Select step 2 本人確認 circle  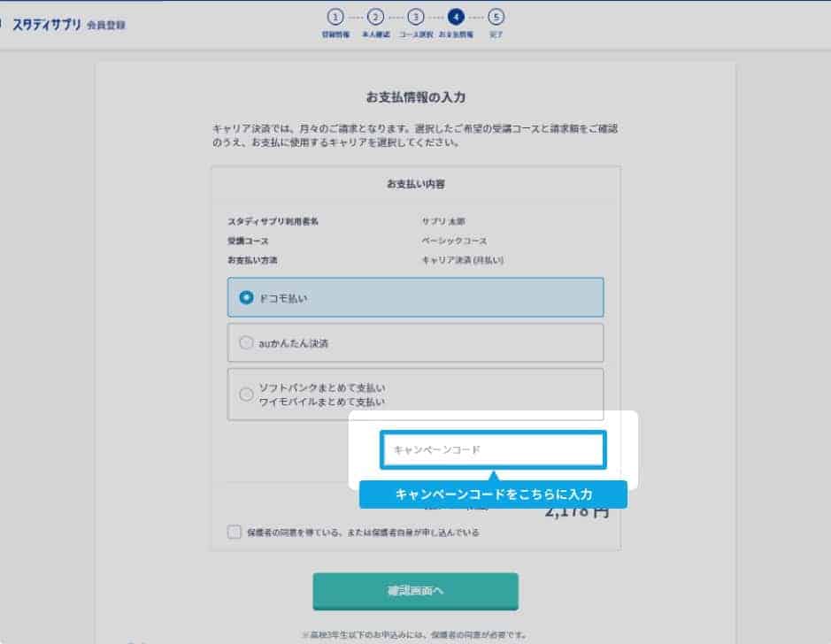pos(375,17)
